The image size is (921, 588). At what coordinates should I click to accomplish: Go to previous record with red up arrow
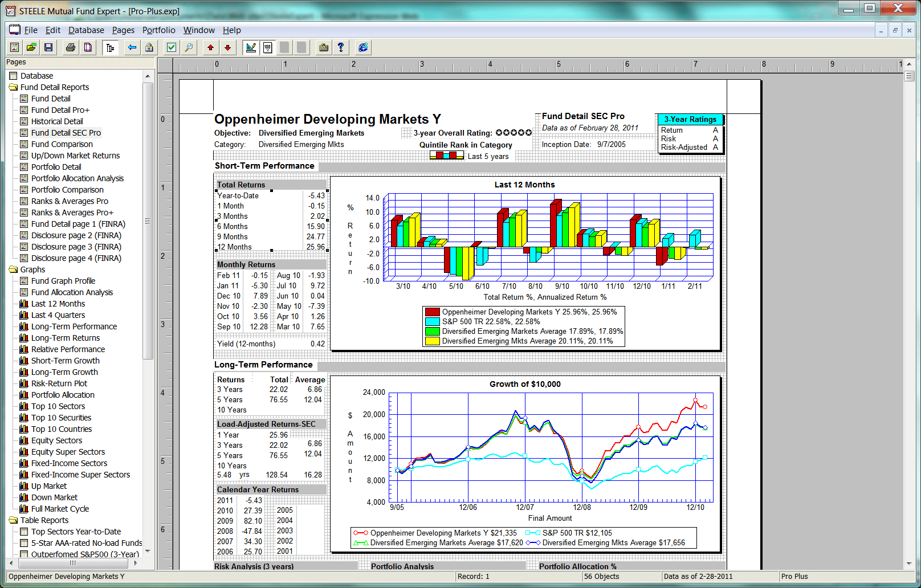(211, 48)
